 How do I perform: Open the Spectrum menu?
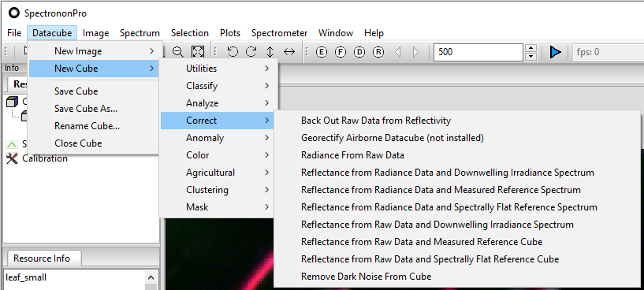(x=140, y=33)
